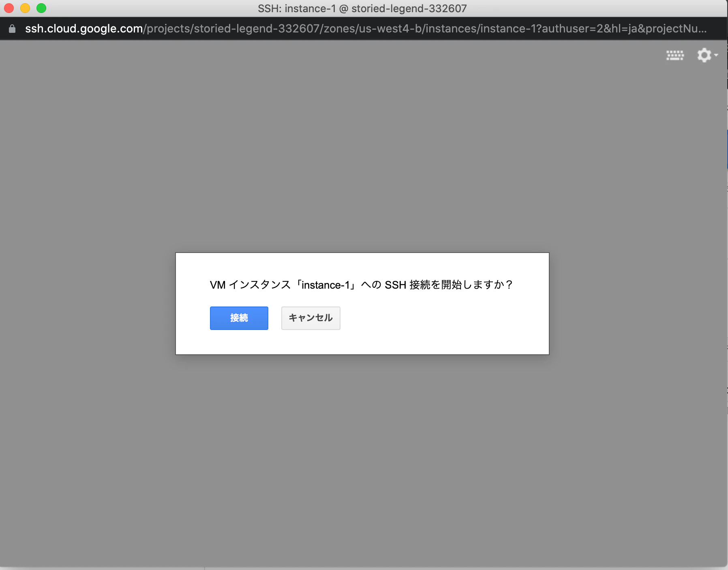The height and width of the screenshot is (570, 728).
Task: Click the SSH connection prompt text
Action: tap(361, 285)
